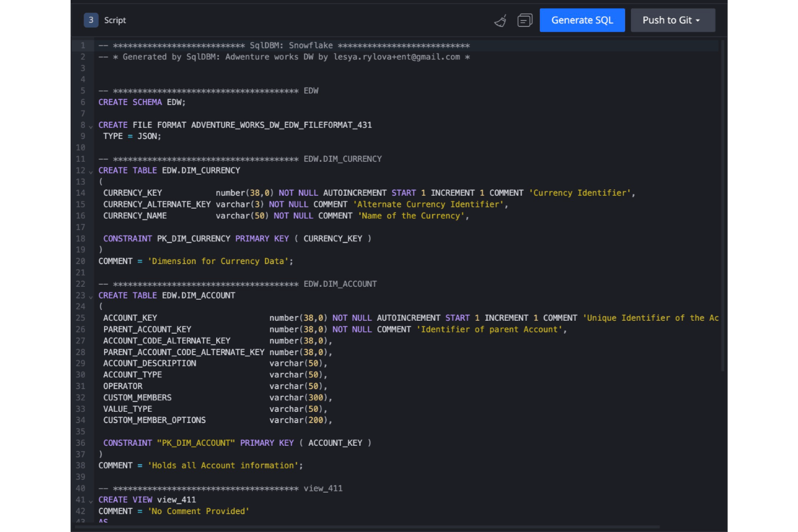Click the 'CREATE SCHEMA EDW;' line

(x=142, y=102)
